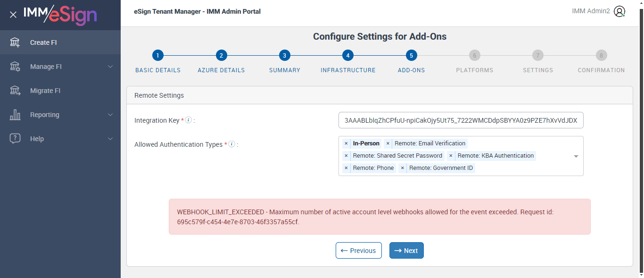644x278 pixels.
Task: Click the Help question mark icon
Action: click(15, 139)
